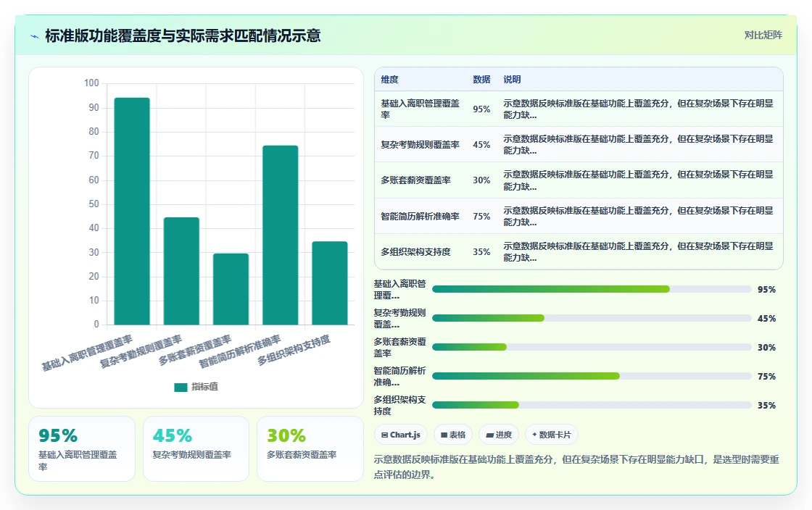Image resolution: width=812 pixels, height=510 pixels.
Task: Click the 指标值 legend label
Action: (x=204, y=387)
